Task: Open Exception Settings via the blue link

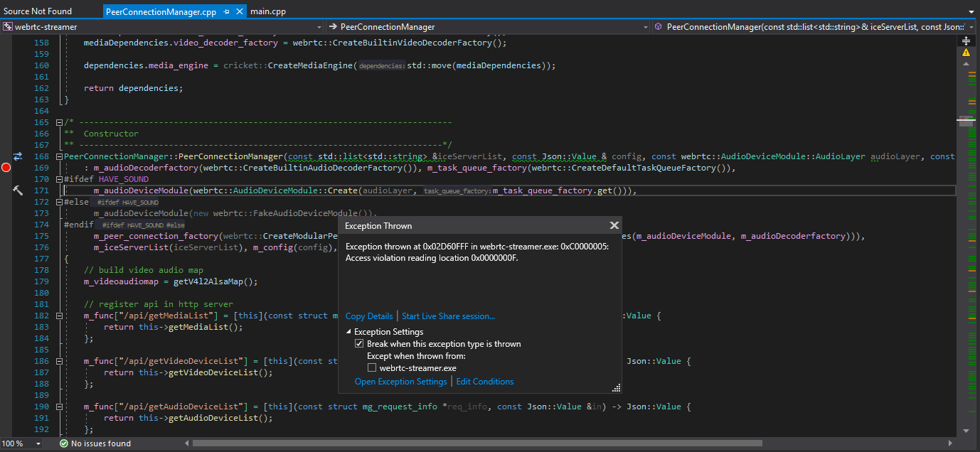Action: tap(400, 382)
